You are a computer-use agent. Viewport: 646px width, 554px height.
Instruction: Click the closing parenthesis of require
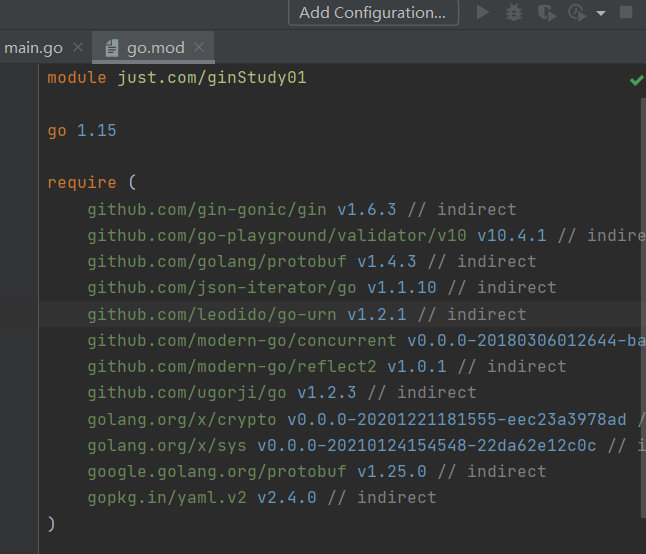pos(51,524)
